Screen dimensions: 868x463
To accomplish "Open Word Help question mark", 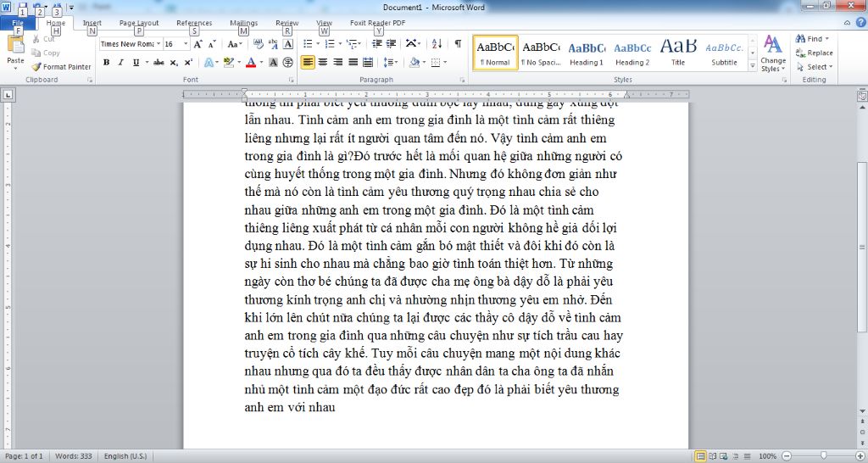I will (861, 22).
